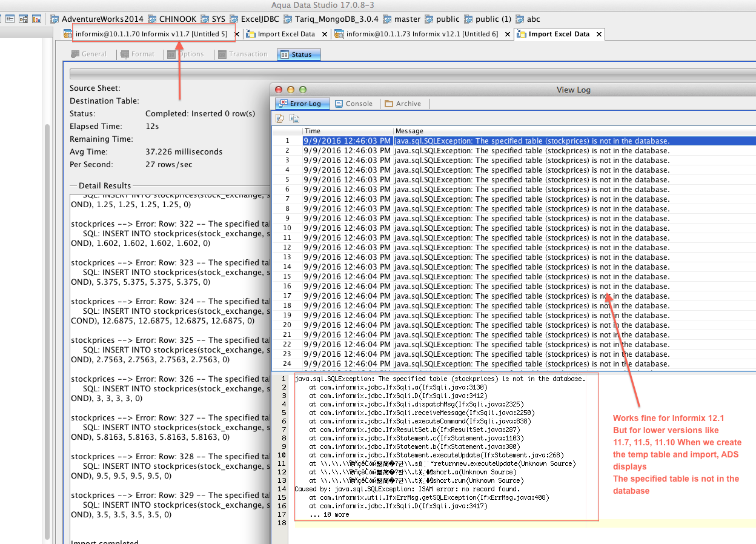Select log row 24 in Error Log
This screenshot has height=544, width=756.
514,364
